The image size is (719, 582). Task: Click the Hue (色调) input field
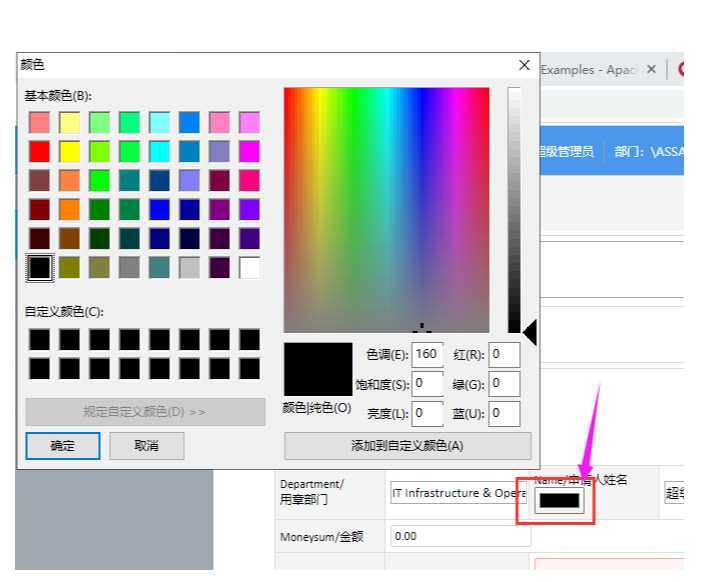click(x=427, y=355)
